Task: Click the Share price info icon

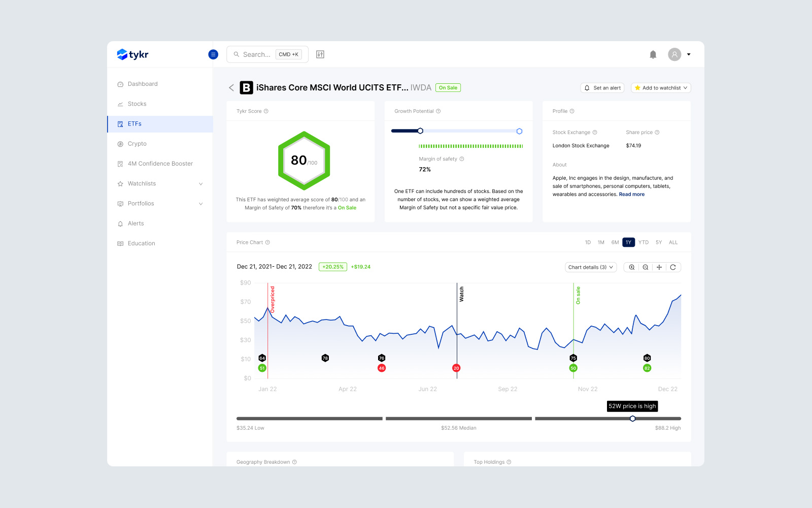Action: coord(657,133)
